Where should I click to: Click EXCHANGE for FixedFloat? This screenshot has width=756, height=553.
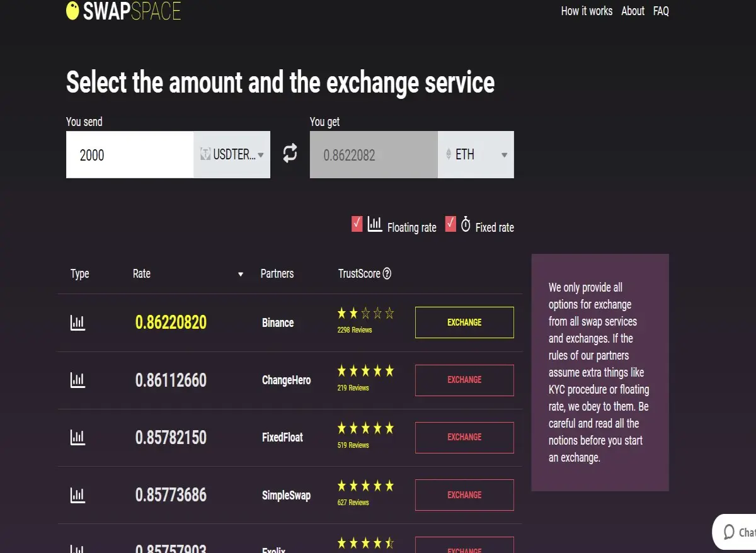[x=464, y=437]
